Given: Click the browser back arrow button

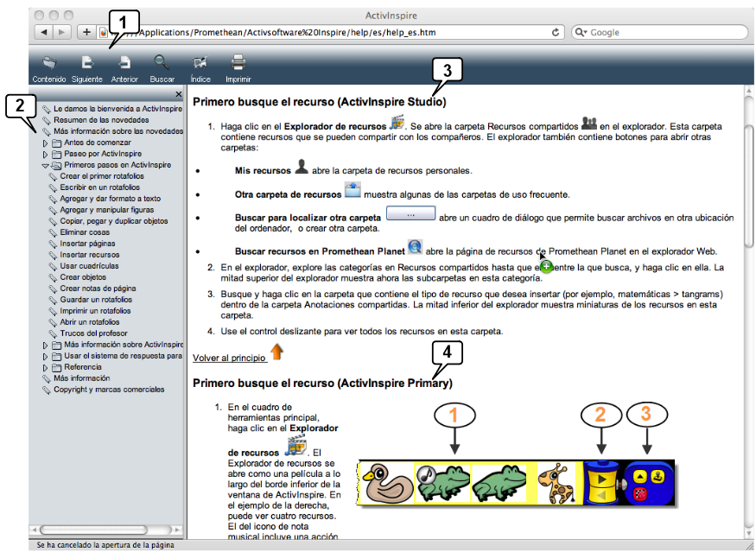Looking at the screenshot, I should click(x=43, y=32).
